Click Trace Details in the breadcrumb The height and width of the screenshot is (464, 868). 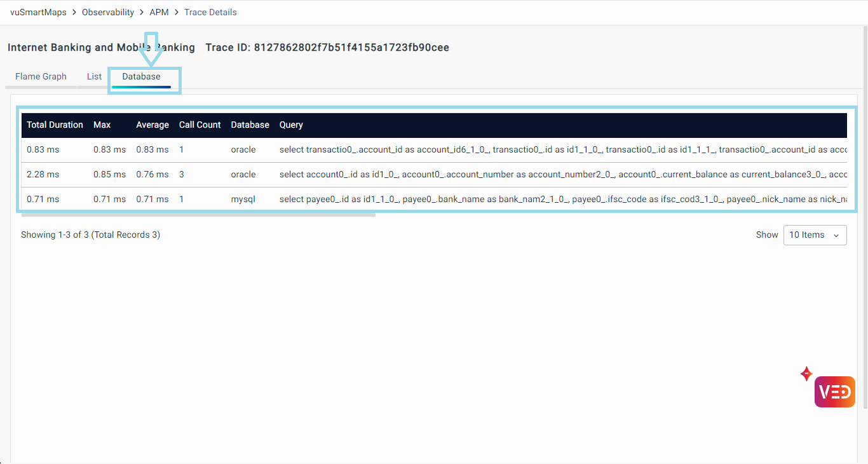[x=210, y=12]
